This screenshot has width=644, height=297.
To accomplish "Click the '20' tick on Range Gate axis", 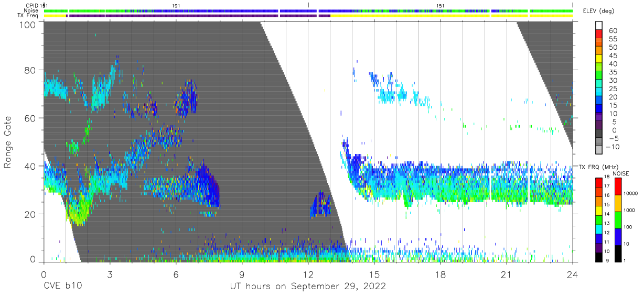I will pos(30,214).
